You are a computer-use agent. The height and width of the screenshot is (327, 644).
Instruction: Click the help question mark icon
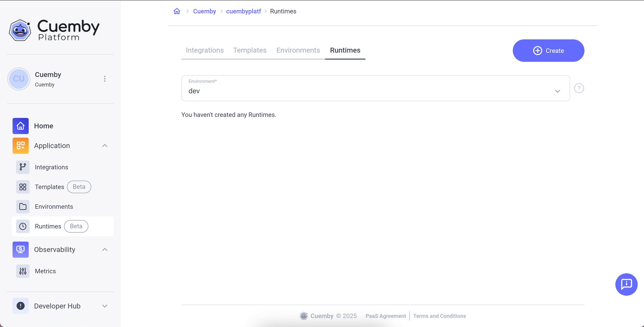tap(579, 88)
